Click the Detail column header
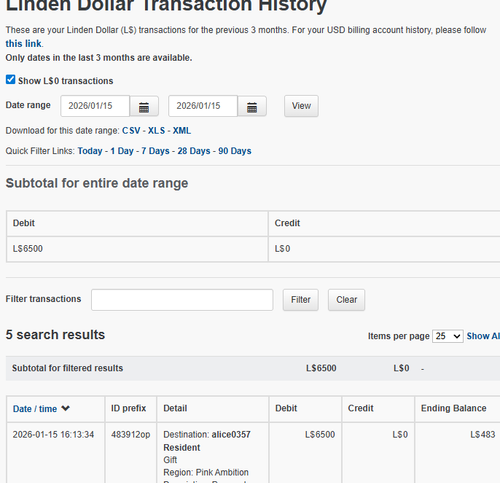Viewport: 500px width, 483px height. [x=175, y=408]
